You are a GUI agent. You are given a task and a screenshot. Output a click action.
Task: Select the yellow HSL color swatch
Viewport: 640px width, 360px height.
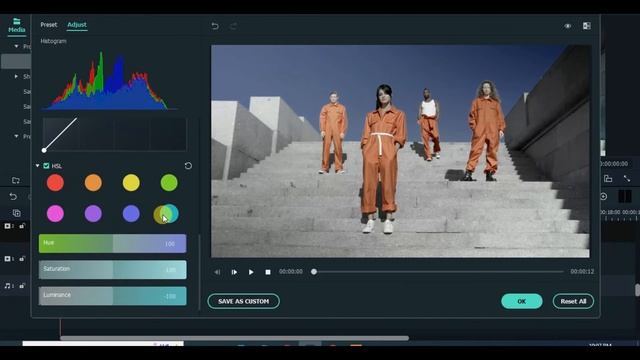pos(131,182)
